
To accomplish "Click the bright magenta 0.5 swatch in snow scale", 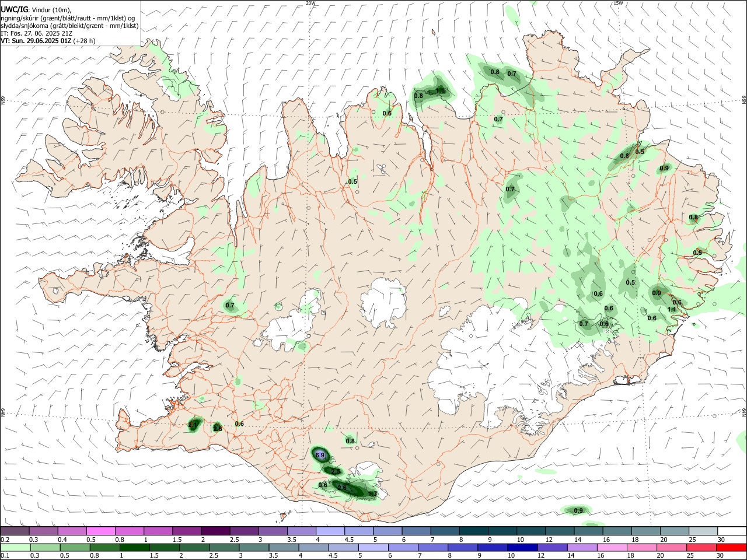I will click(100, 531).
